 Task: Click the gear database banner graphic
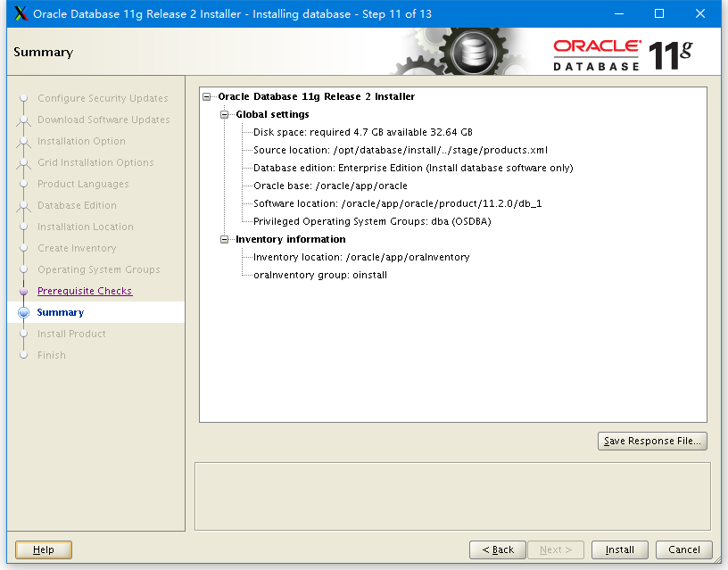(x=459, y=52)
